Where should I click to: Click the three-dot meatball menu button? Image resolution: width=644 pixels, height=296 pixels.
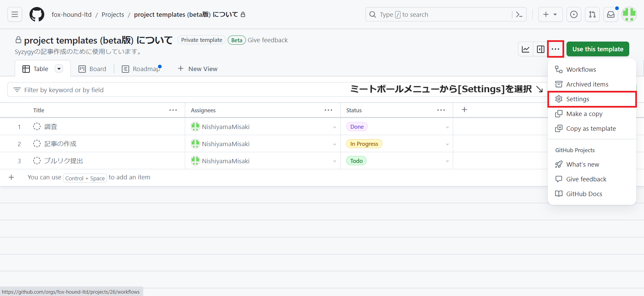click(x=555, y=49)
